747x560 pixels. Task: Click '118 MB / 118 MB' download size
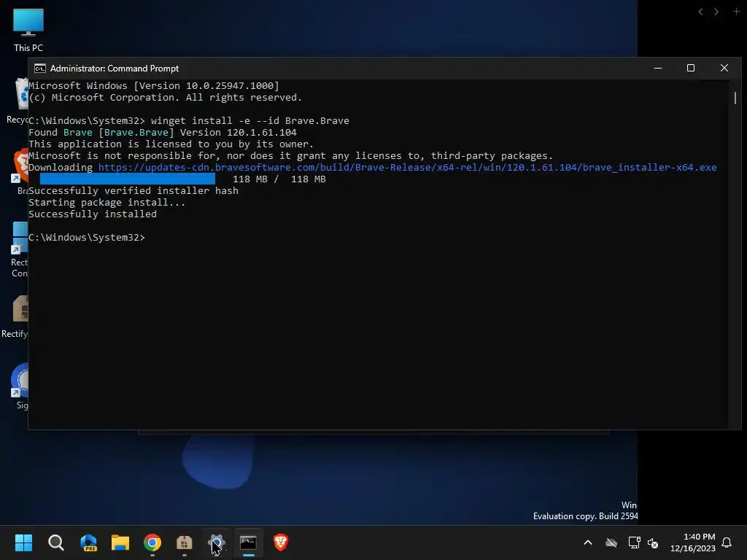point(279,179)
